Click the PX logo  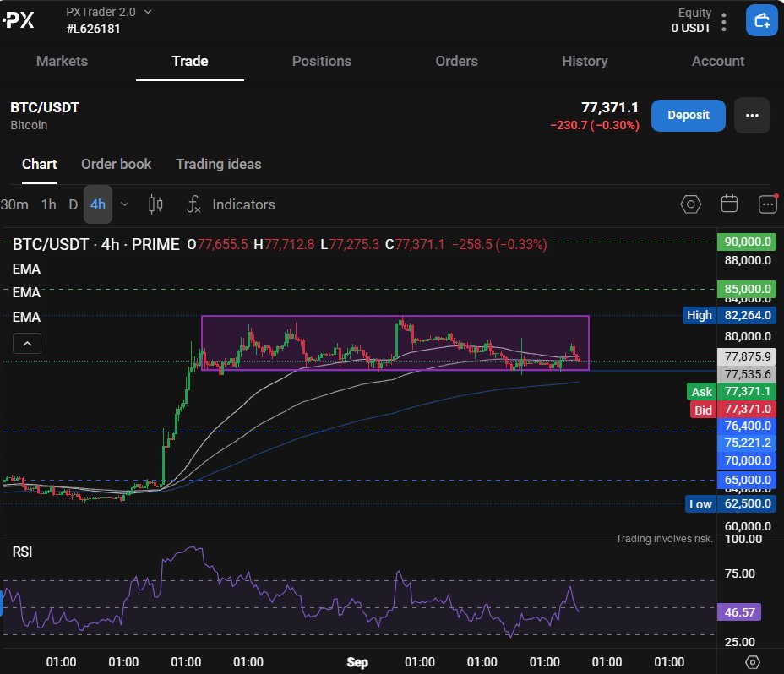tap(19, 20)
